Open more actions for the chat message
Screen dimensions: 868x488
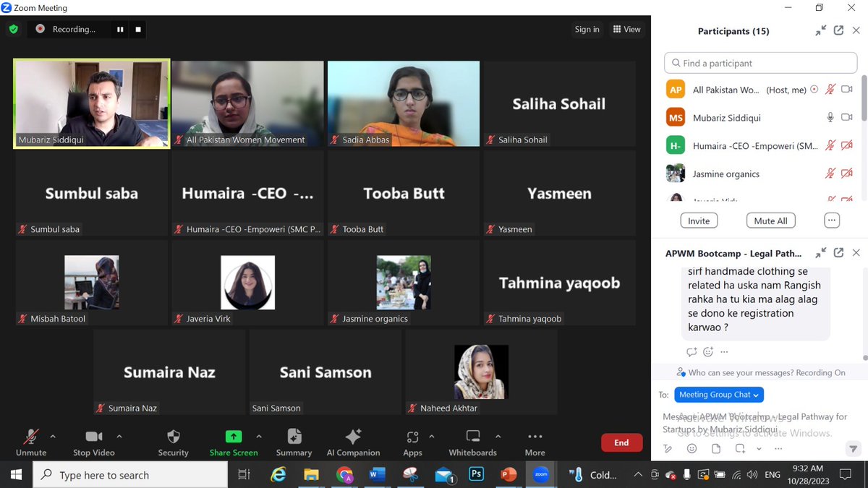click(724, 352)
